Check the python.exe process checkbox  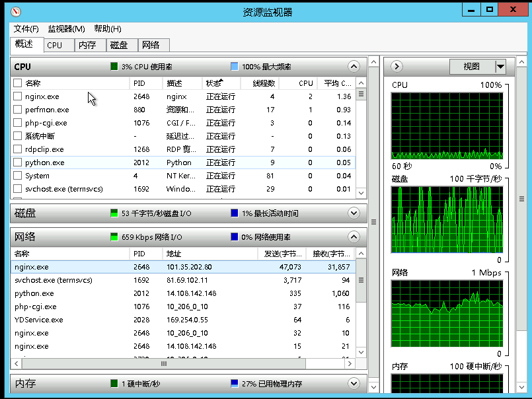(17, 163)
